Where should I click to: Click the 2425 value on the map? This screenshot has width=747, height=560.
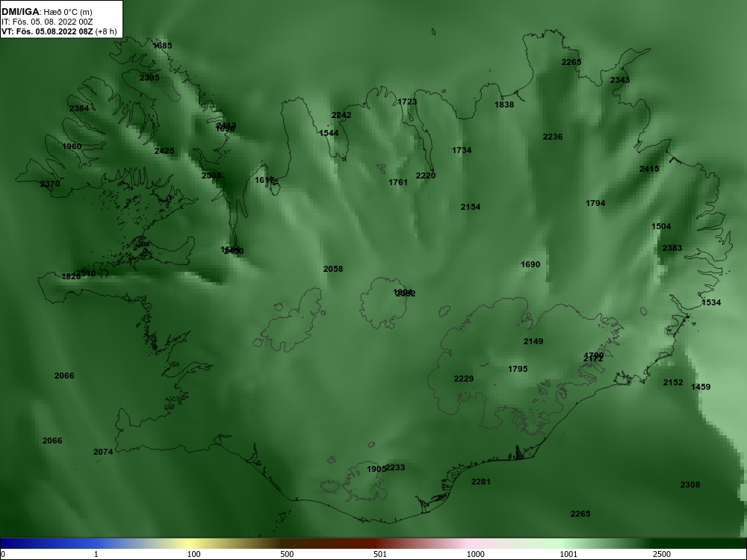(x=164, y=151)
